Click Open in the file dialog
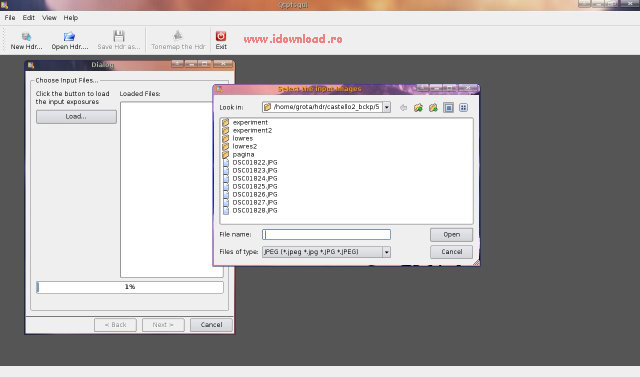This screenshot has width=640, height=377. (x=451, y=235)
